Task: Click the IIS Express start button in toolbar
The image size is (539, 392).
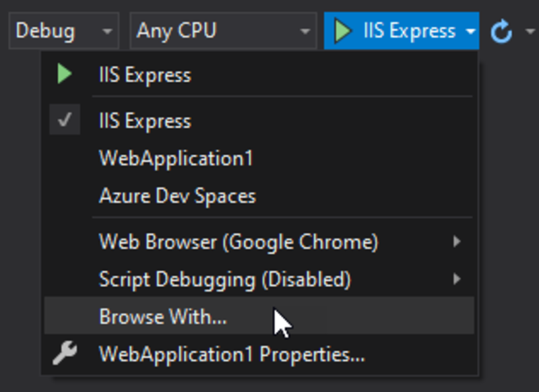Action: (x=393, y=31)
